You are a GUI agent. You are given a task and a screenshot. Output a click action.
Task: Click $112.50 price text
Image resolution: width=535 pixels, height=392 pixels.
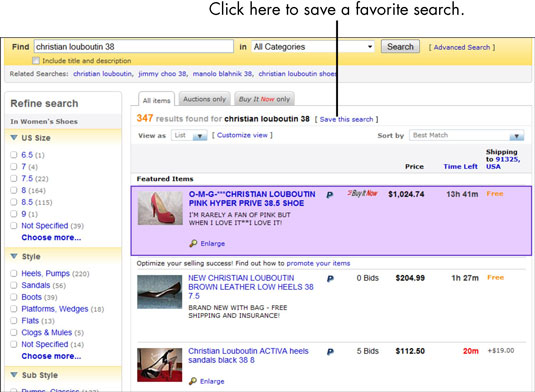click(x=410, y=351)
